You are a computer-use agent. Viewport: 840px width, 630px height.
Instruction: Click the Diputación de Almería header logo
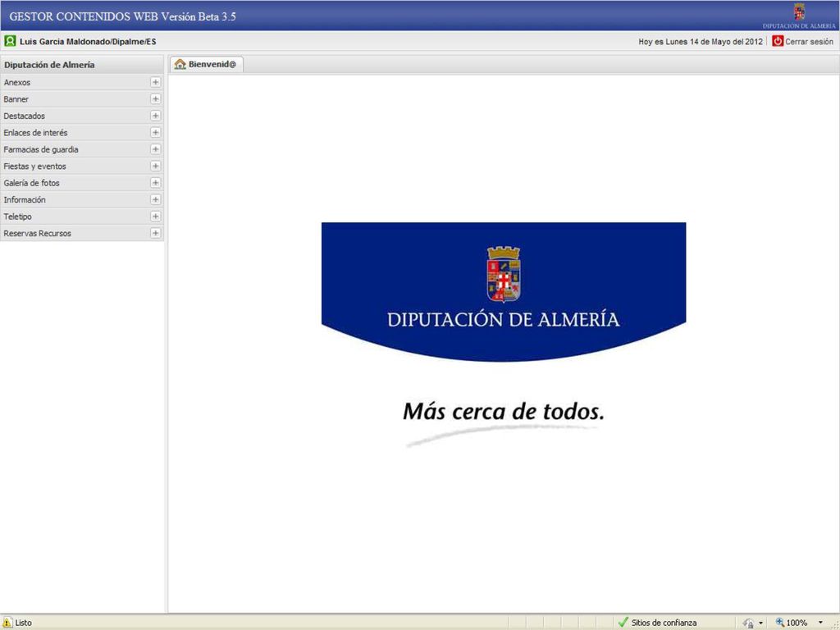coord(799,16)
